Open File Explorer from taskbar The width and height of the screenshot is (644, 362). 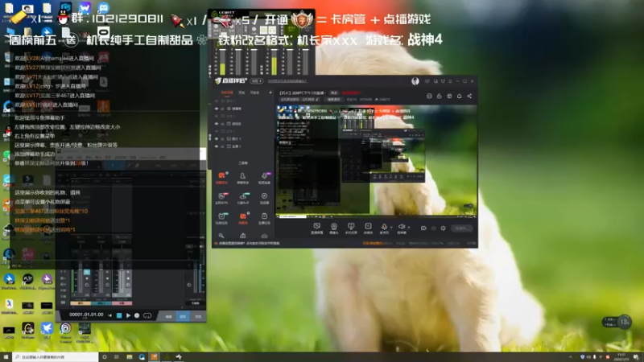pos(130,357)
